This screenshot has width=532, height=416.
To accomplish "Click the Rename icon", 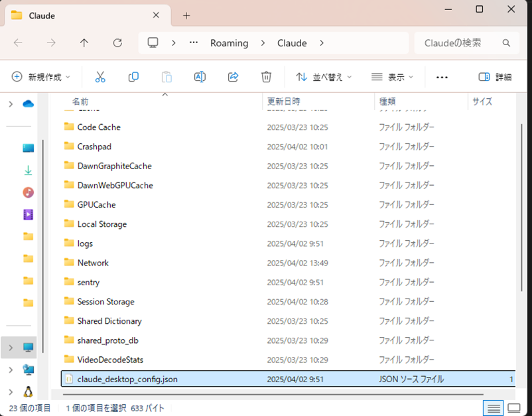I will tap(200, 77).
